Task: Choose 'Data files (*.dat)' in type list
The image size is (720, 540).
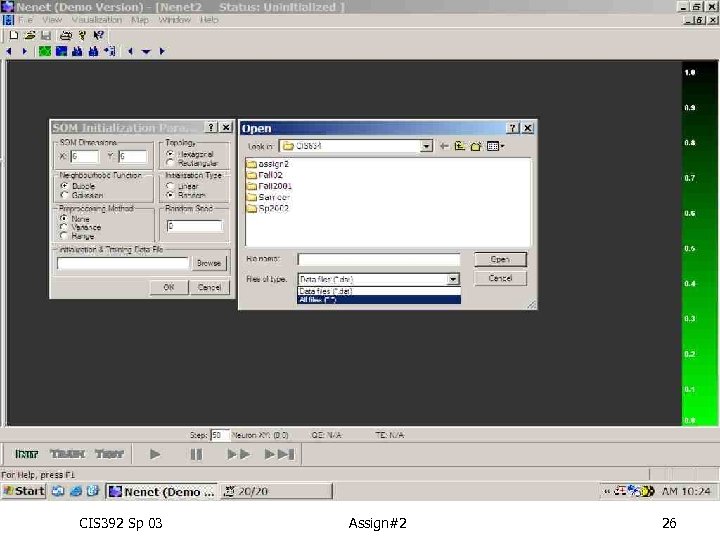Action: click(379, 291)
